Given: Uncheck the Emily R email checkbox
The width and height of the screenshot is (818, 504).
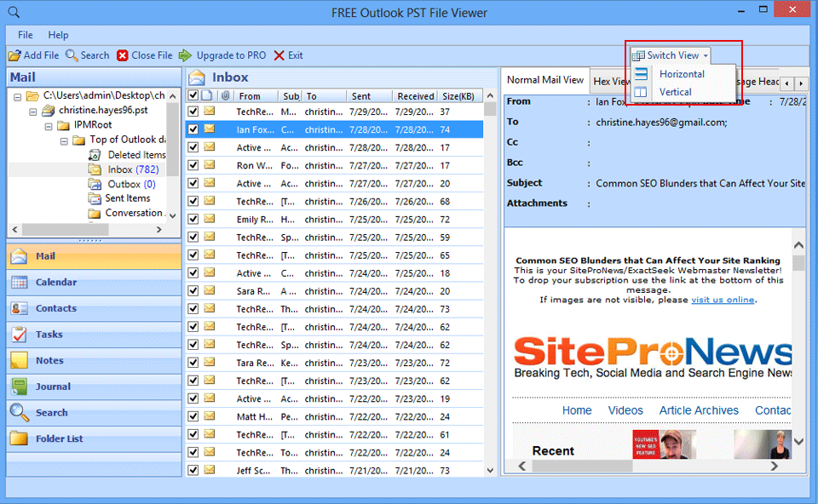Looking at the screenshot, I should 193,219.
